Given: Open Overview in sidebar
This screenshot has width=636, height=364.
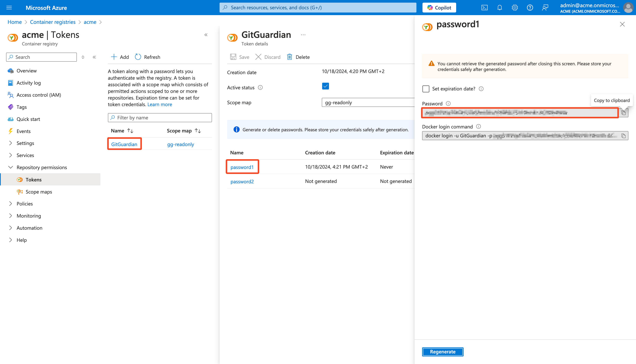Looking at the screenshot, I should (x=26, y=71).
